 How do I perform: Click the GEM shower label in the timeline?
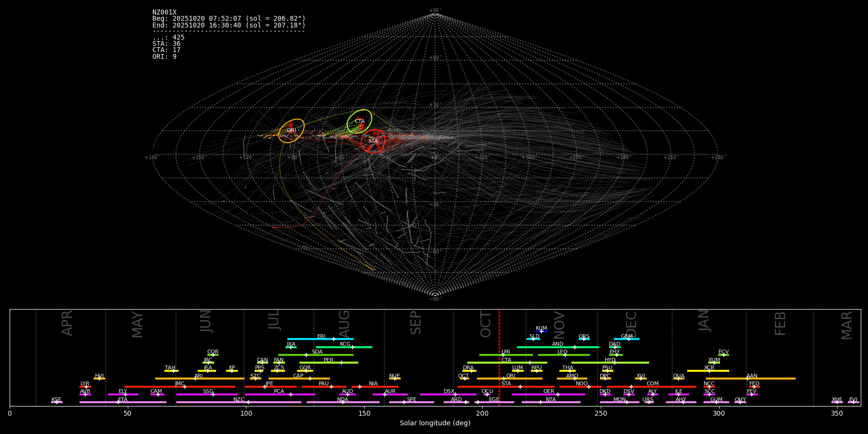(627, 337)
